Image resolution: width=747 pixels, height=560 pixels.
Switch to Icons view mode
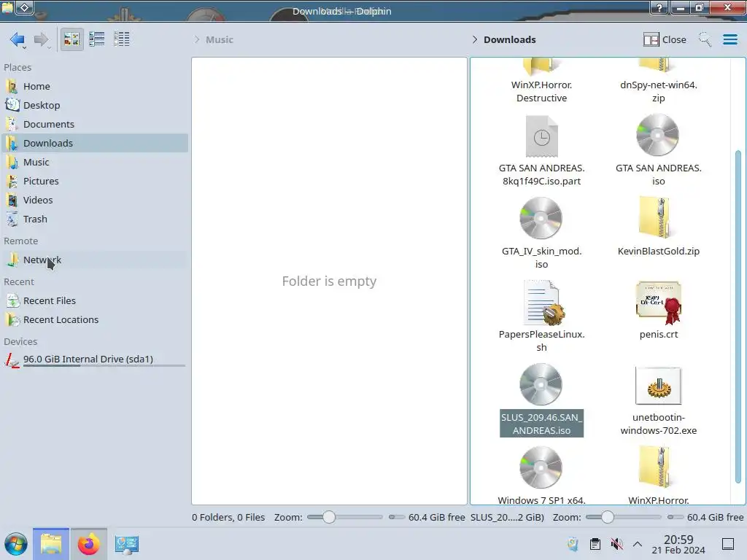pos(71,39)
